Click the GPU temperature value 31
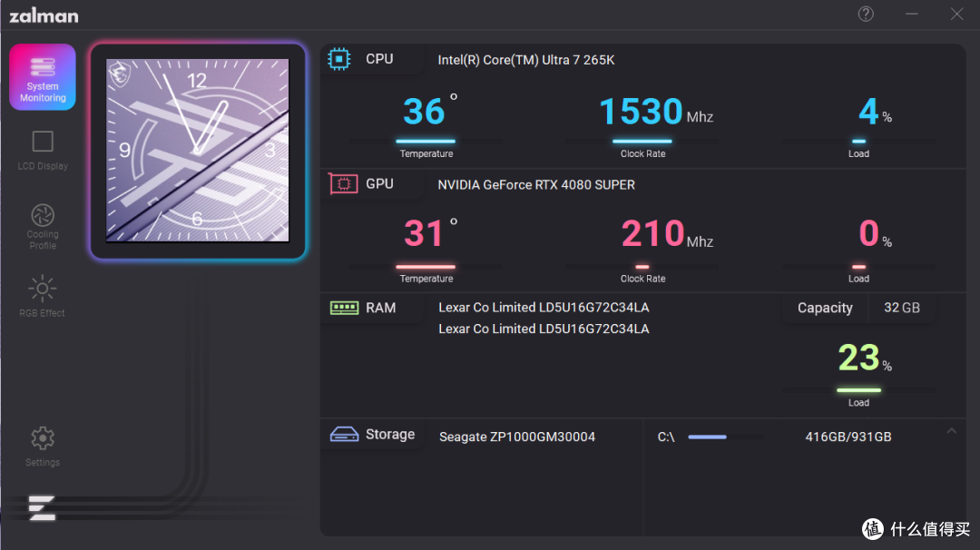The width and height of the screenshot is (980, 550). [423, 234]
